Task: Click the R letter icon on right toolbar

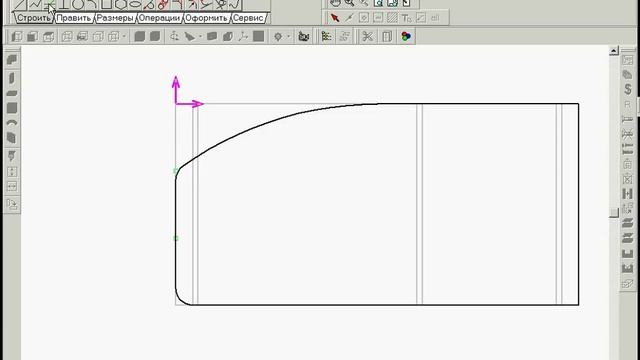Action: coord(628,105)
